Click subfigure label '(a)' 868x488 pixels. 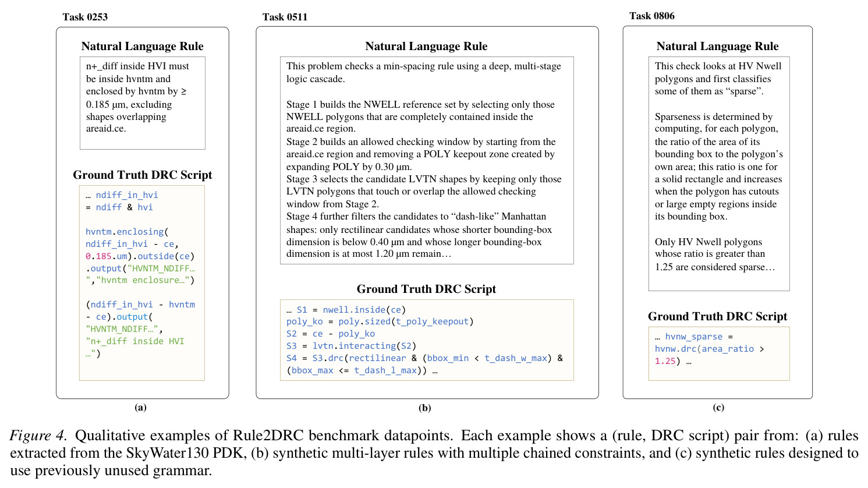[140, 407]
